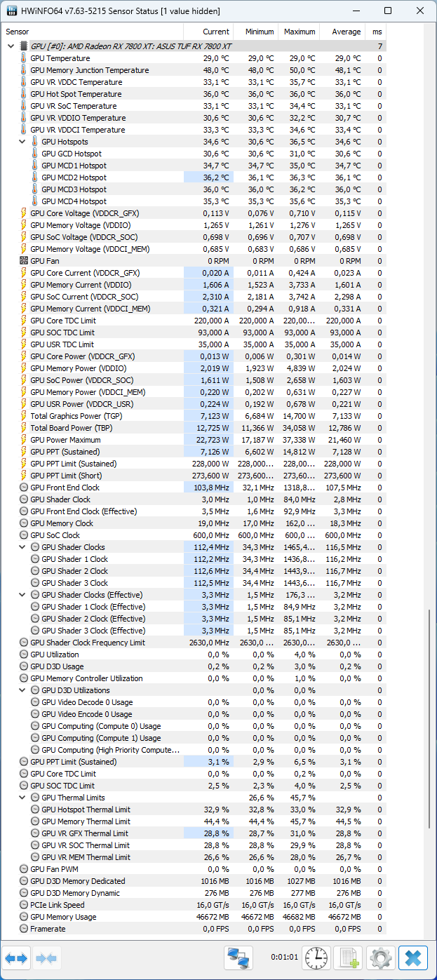Click icon beside PCIe Link Speed
The height and width of the screenshot is (980, 437).
(x=24, y=905)
